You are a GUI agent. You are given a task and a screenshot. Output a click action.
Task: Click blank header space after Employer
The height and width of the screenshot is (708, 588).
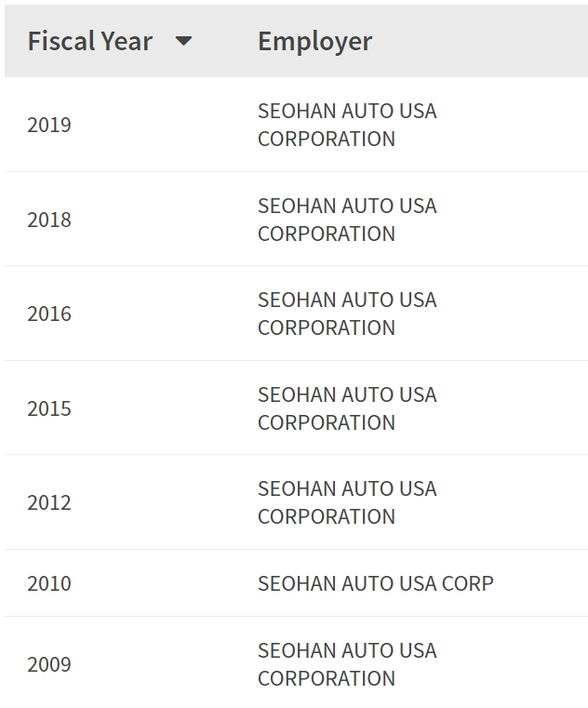click(480, 41)
